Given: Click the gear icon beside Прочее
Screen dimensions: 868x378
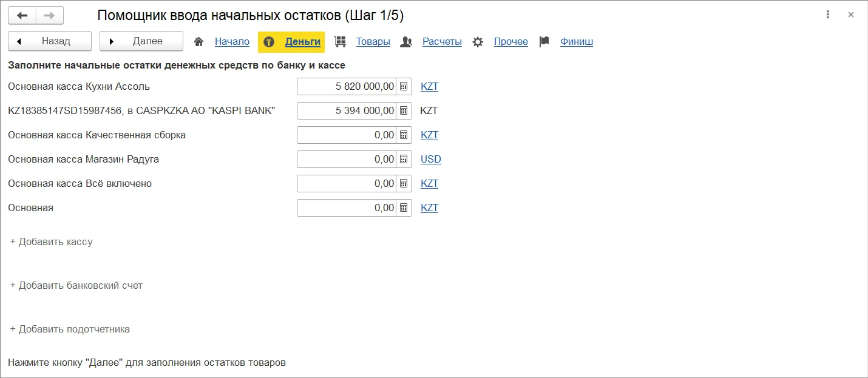Looking at the screenshot, I should click(478, 41).
